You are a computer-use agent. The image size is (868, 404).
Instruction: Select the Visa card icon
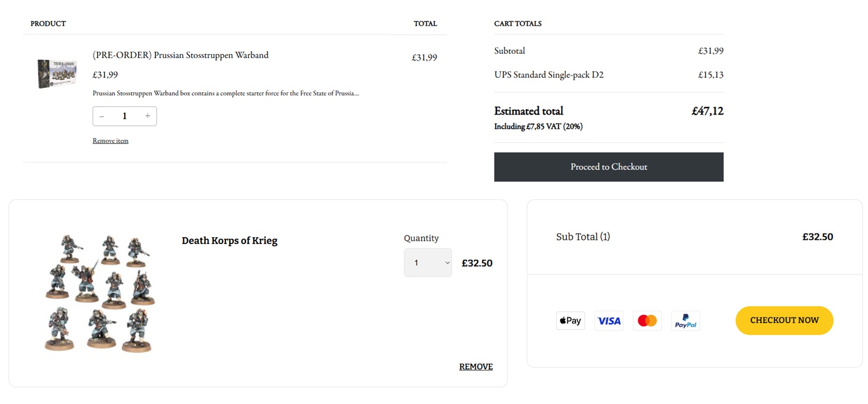(609, 321)
